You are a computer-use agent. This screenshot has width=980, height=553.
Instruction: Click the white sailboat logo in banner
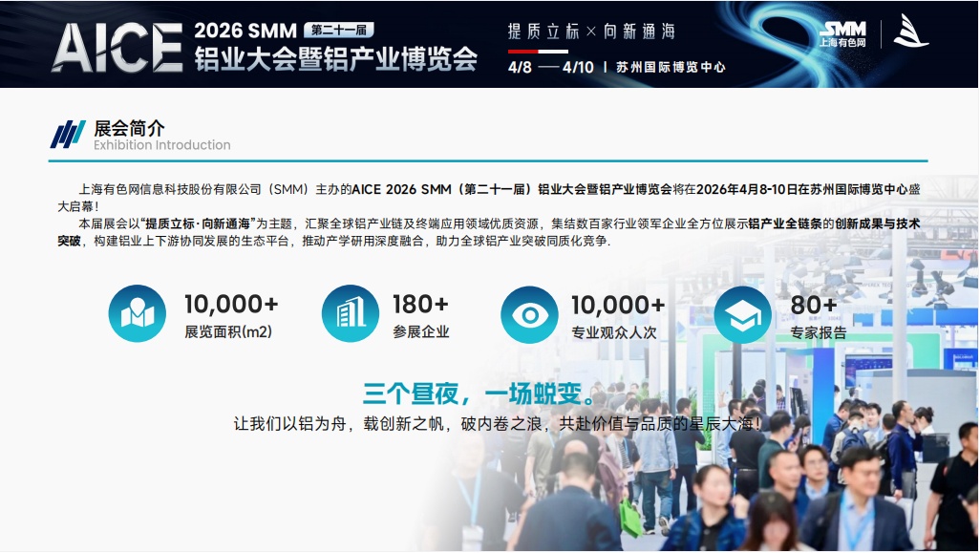(909, 32)
